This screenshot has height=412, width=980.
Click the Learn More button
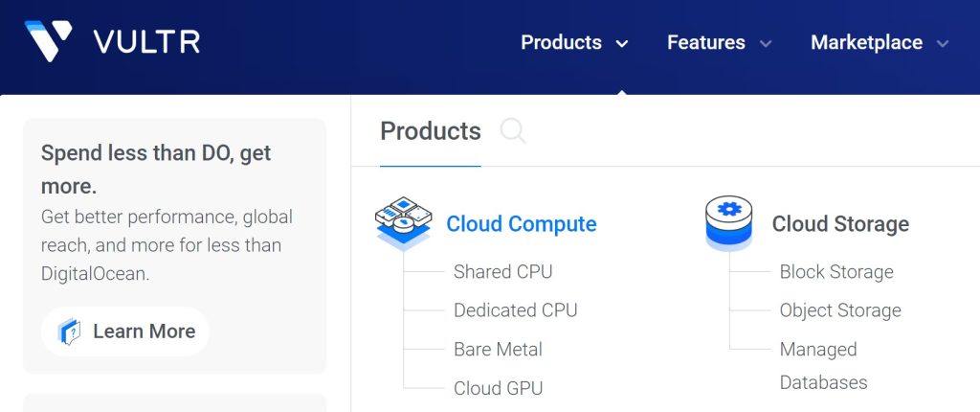[125, 332]
